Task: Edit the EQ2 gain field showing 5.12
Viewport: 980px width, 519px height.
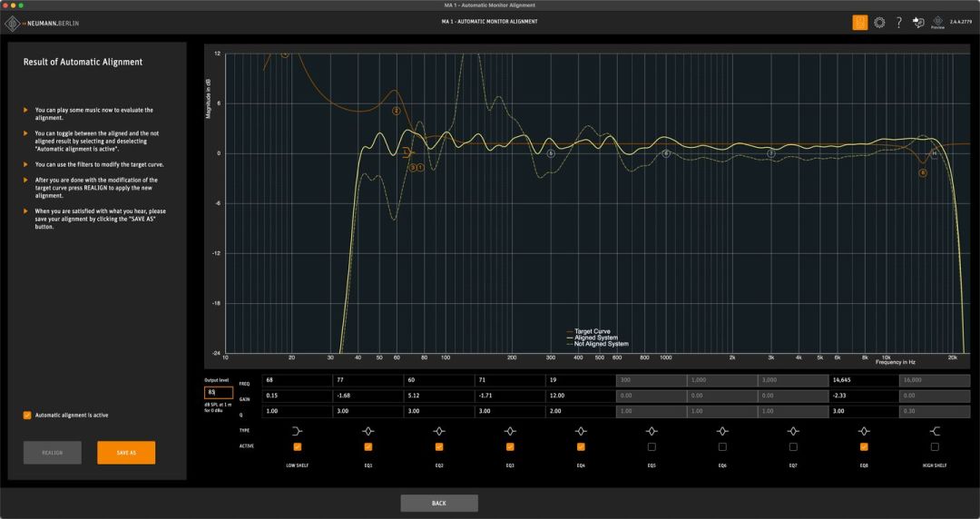Action: [439, 396]
